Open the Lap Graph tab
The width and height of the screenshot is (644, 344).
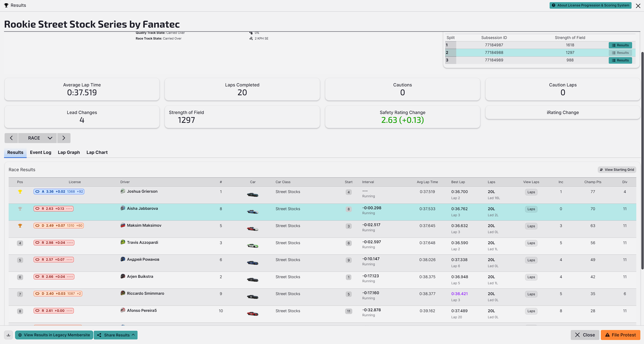69,152
